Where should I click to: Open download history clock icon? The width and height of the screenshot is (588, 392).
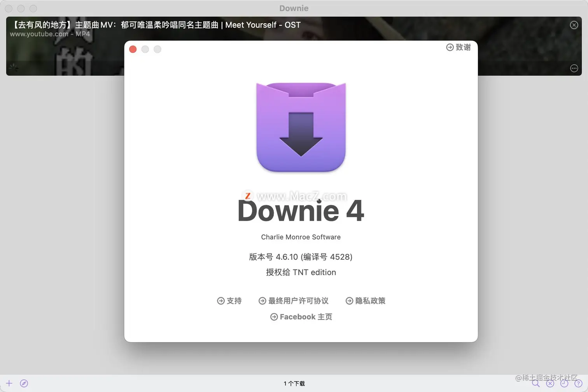coord(564,383)
